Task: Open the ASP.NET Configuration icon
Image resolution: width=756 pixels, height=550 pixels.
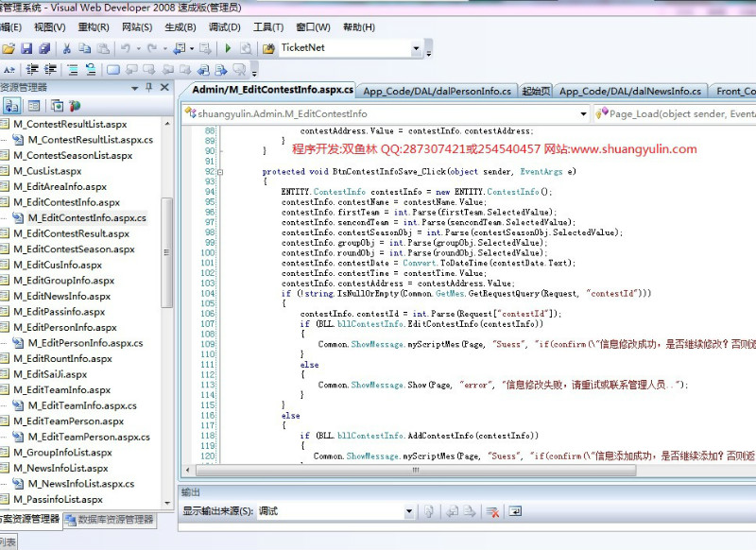Action: pos(75,106)
